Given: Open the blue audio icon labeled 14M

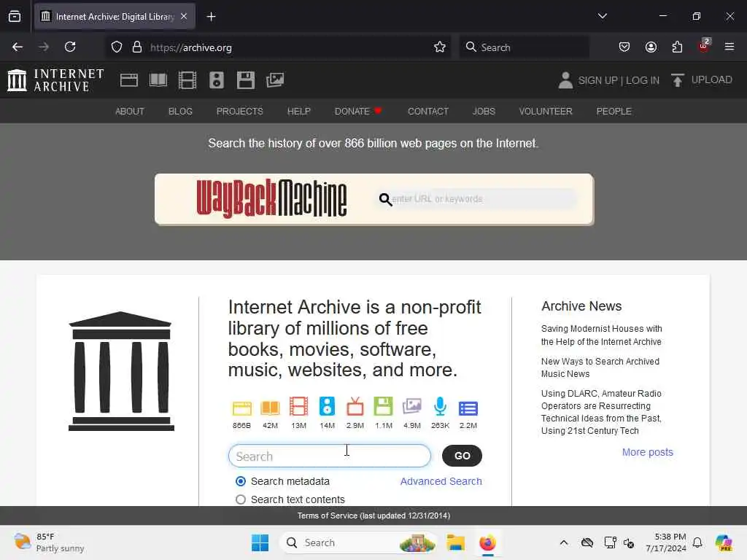Looking at the screenshot, I should pyautogui.click(x=328, y=407).
